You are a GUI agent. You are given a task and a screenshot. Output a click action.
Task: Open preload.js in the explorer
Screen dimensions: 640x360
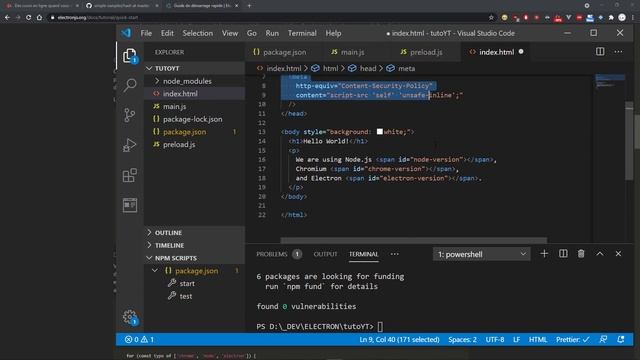pyautogui.click(x=194, y=144)
